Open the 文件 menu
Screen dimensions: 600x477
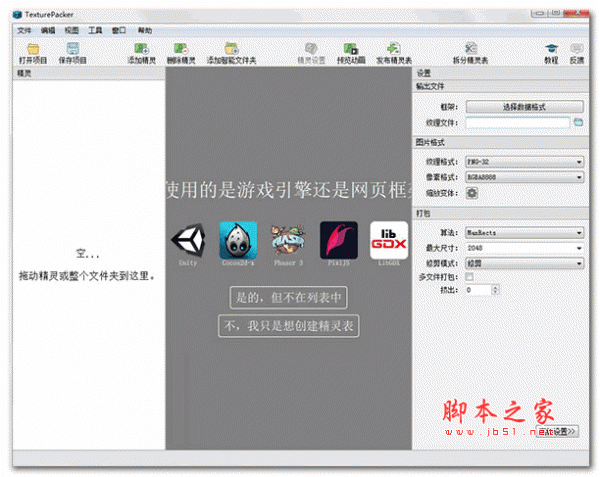coord(24,30)
